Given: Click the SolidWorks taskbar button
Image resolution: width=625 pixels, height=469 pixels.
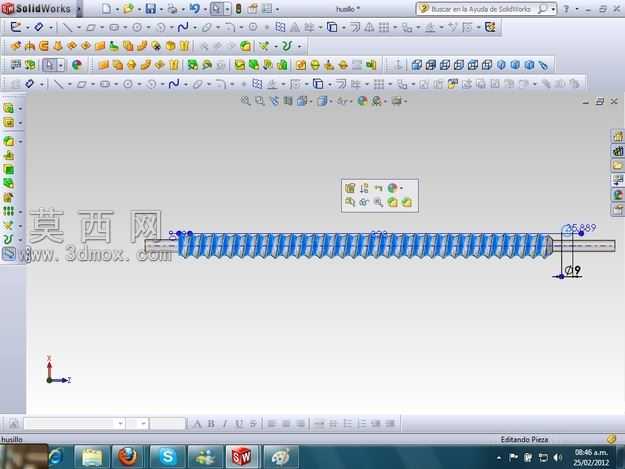Looking at the screenshot, I should pos(242,457).
